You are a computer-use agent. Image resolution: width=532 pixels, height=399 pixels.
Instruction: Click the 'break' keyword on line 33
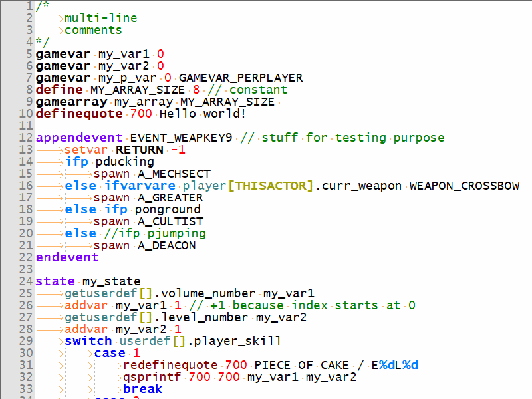[142, 389]
